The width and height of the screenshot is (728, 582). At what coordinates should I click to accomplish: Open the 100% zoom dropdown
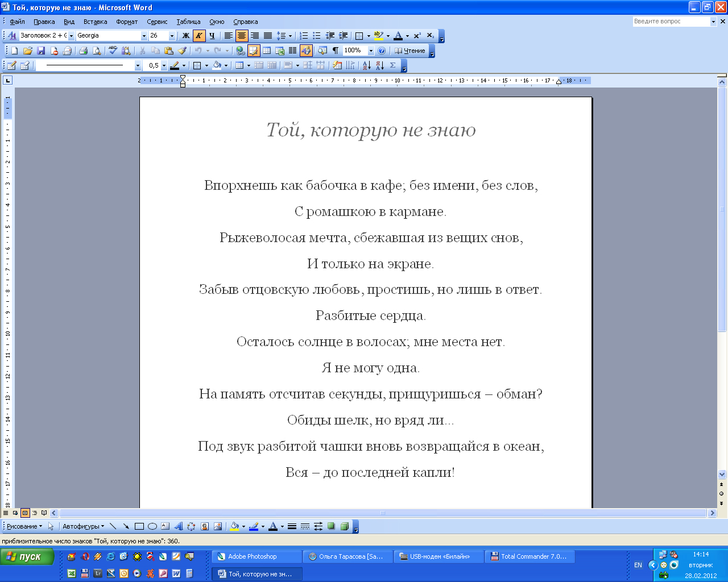371,51
